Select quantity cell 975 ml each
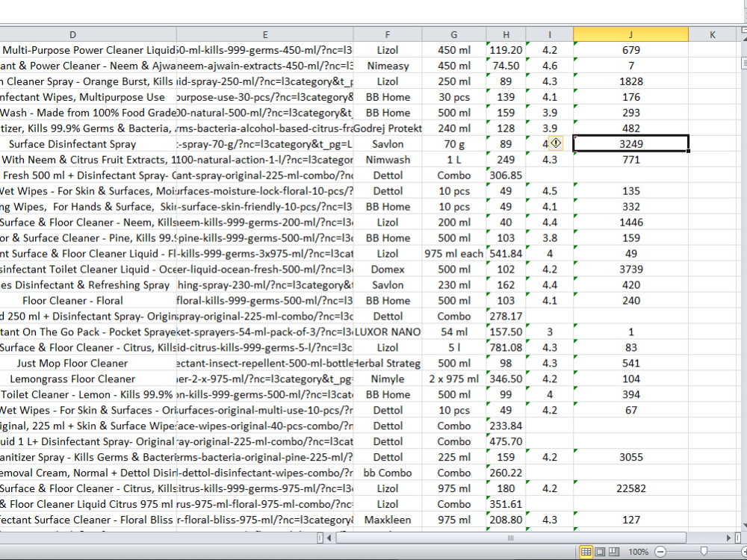 pos(453,253)
